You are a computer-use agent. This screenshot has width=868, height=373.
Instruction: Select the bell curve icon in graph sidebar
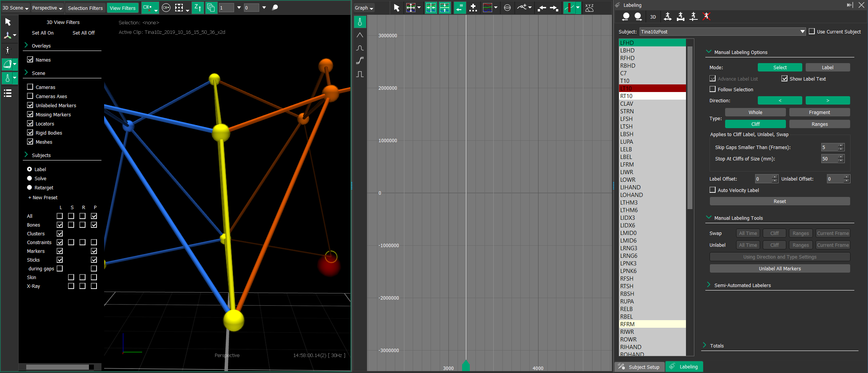360,48
